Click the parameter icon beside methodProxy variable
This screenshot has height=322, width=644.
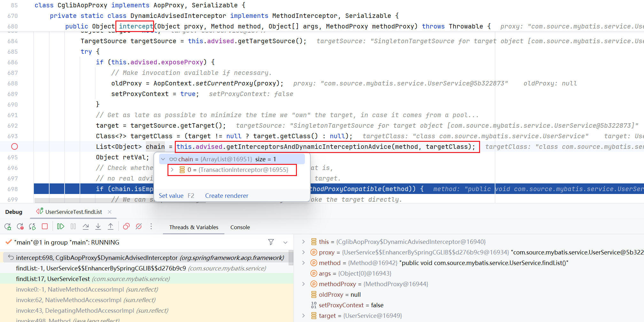314,284
